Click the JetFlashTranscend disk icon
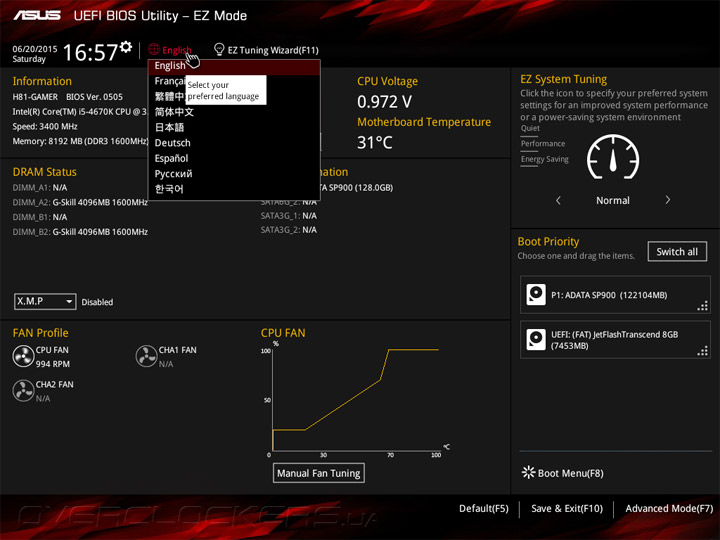The height and width of the screenshot is (540, 720). [536, 340]
